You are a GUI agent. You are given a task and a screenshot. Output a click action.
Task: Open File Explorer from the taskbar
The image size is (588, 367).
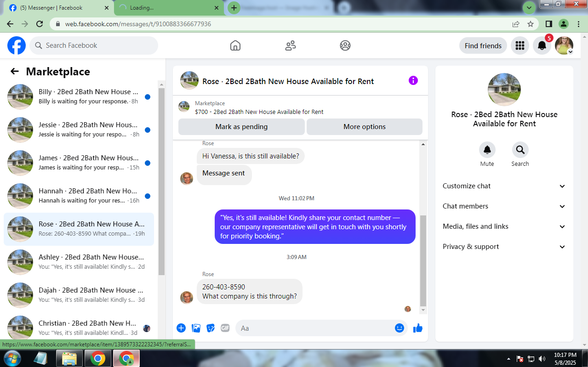coord(69,358)
